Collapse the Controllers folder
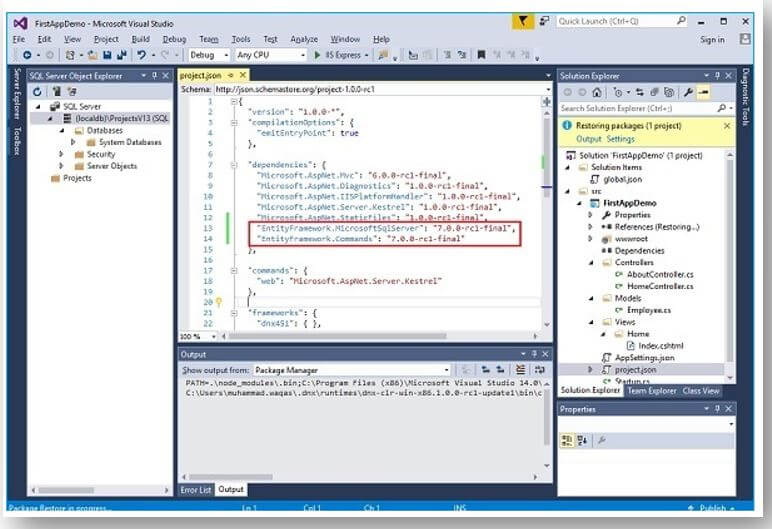Viewport: 772px width, 529px height. 591,263
